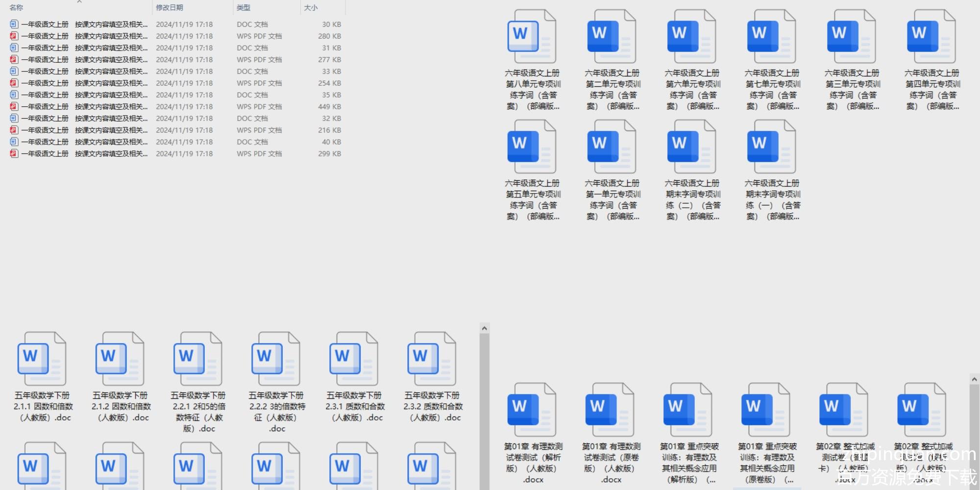The image size is (980, 490).
Task: Click the small DOC icon of the 30 KB file
Action: pos(14,24)
